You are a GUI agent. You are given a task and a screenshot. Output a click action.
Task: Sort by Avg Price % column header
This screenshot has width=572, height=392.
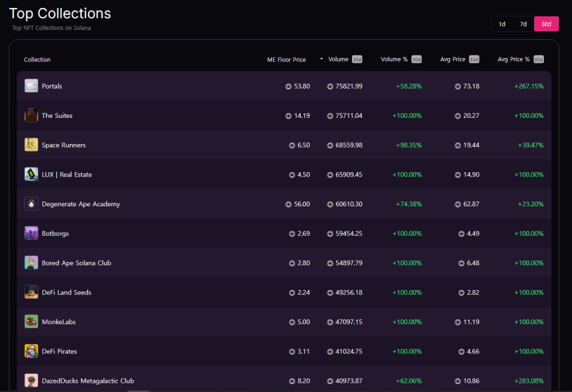click(513, 59)
